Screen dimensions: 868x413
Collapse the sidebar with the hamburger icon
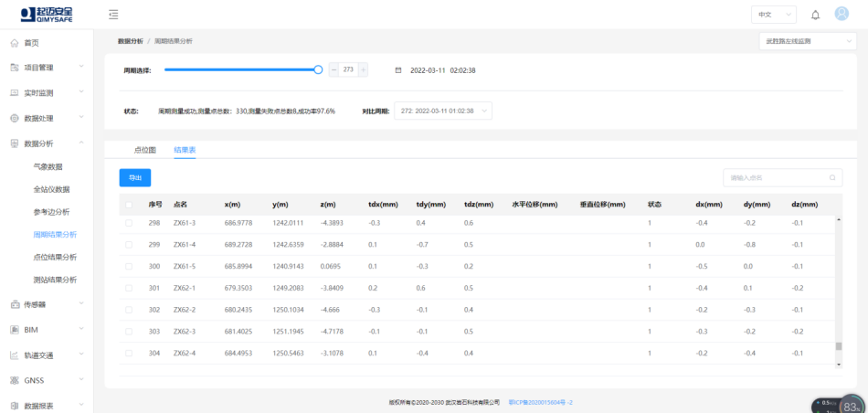tap(113, 15)
